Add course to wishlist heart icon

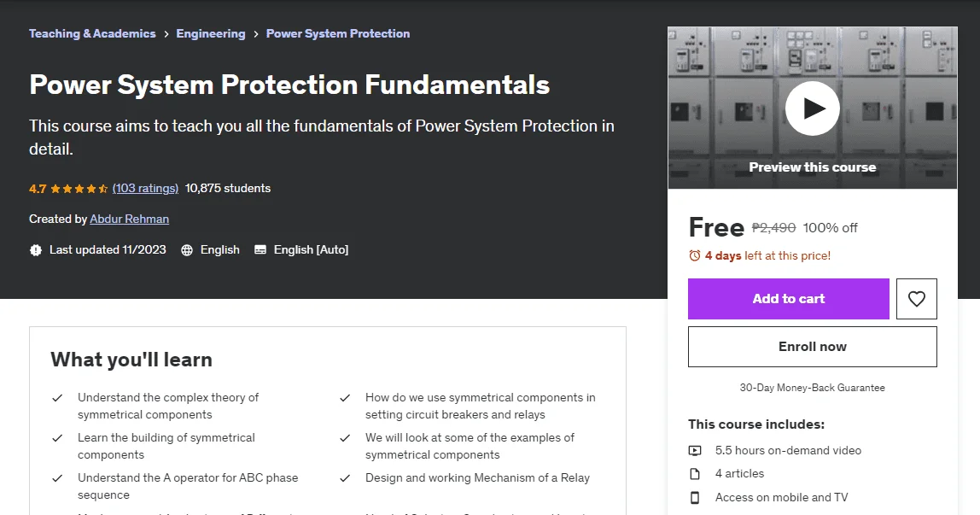coord(916,299)
